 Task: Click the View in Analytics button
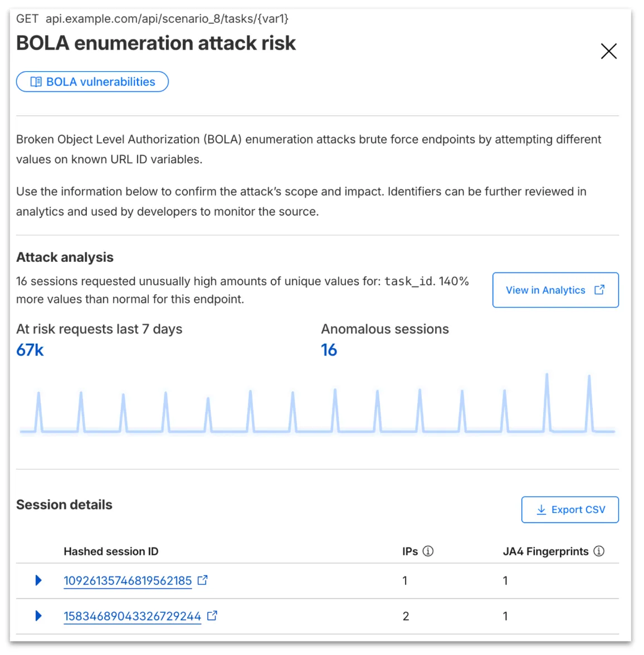[555, 290]
